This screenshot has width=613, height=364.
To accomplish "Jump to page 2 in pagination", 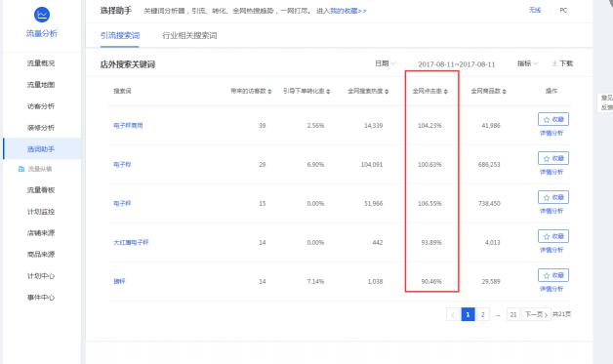I will (483, 314).
